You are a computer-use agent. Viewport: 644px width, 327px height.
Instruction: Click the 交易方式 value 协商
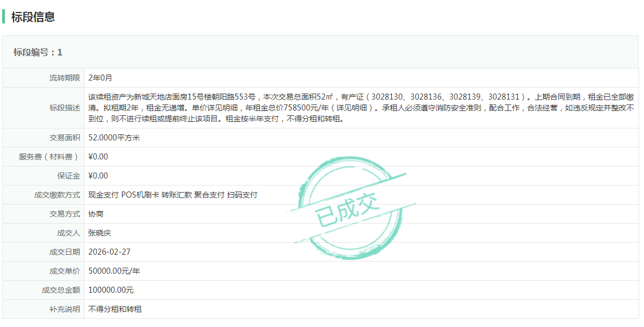[x=95, y=214]
